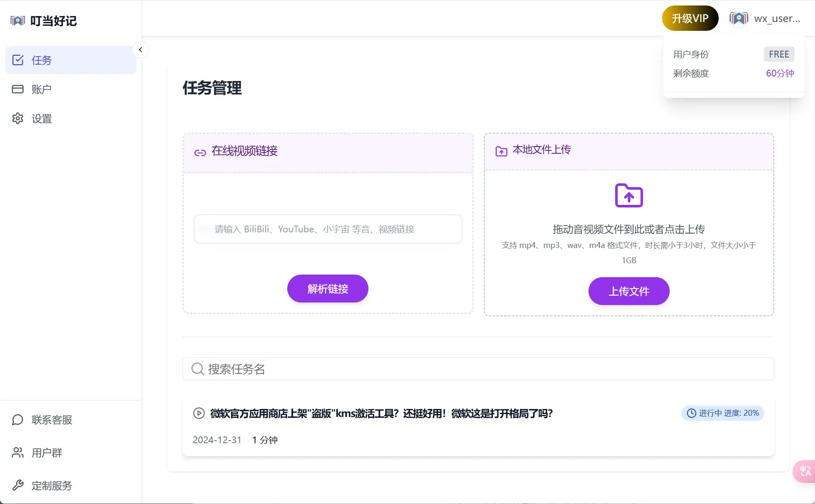Click the 用户群 people icon
The height and width of the screenshot is (504, 815).
(x=18, y=452)
